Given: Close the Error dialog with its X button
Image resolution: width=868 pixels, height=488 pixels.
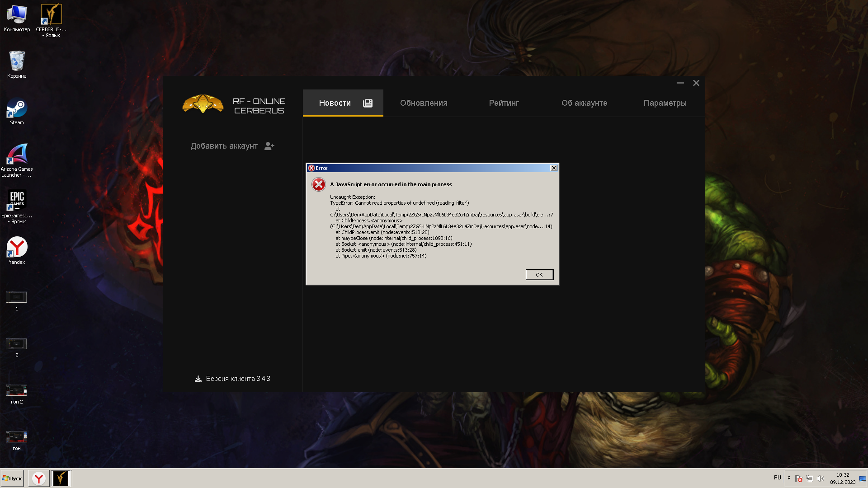Looking at the screenshot, I should [x=553, y=168].
